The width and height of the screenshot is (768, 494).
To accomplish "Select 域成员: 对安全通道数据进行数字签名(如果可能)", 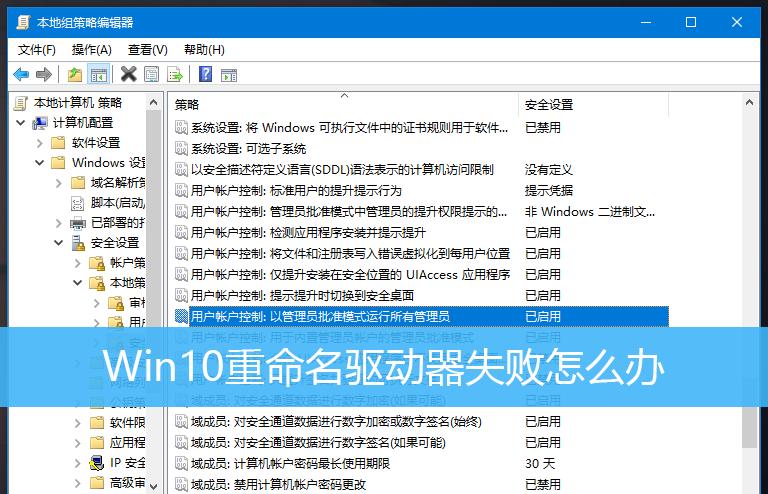I will pos(318,443).
